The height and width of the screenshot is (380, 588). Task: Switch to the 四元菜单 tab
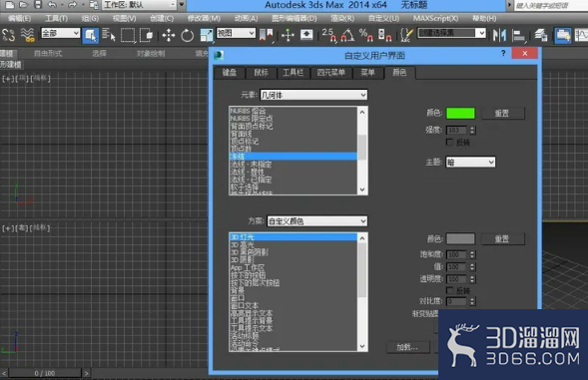click(330, 73)
